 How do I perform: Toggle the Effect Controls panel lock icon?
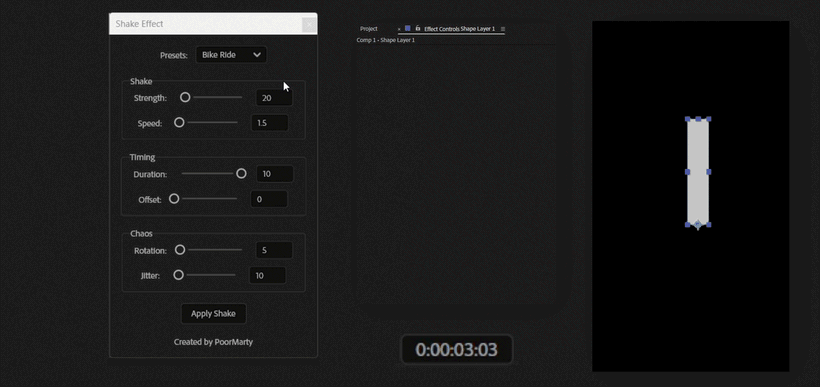pos(417,28)
